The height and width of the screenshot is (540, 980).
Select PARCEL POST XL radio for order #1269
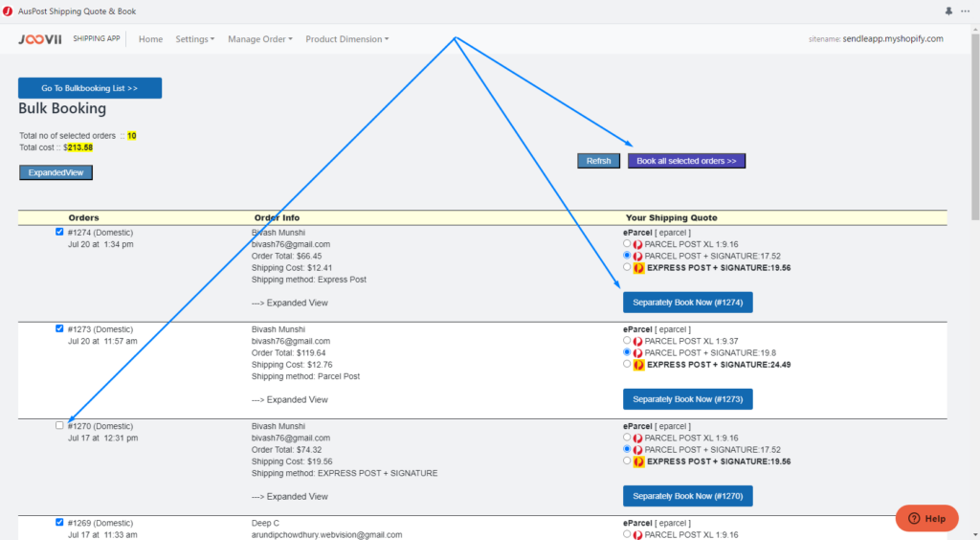point(627,534)
